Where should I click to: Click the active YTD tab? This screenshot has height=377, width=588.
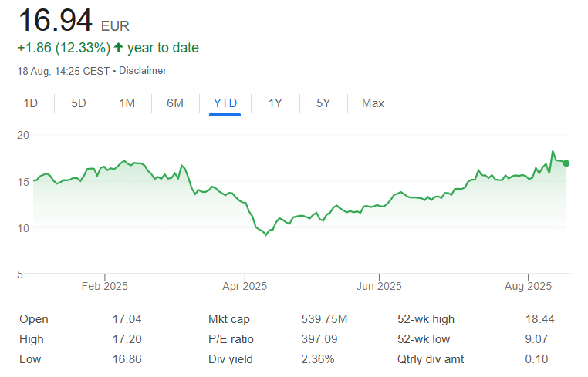(225, 103)
